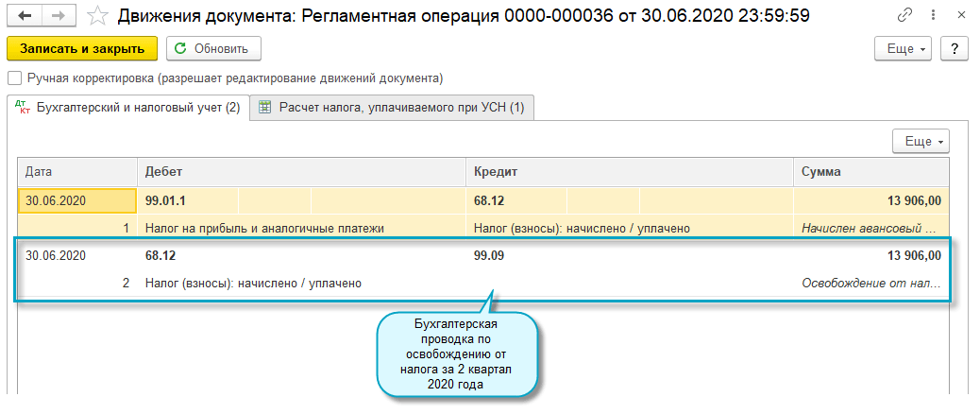Click the Кредит column header
This screenshot has height=414, width=980.
click(x=629, y=172)
